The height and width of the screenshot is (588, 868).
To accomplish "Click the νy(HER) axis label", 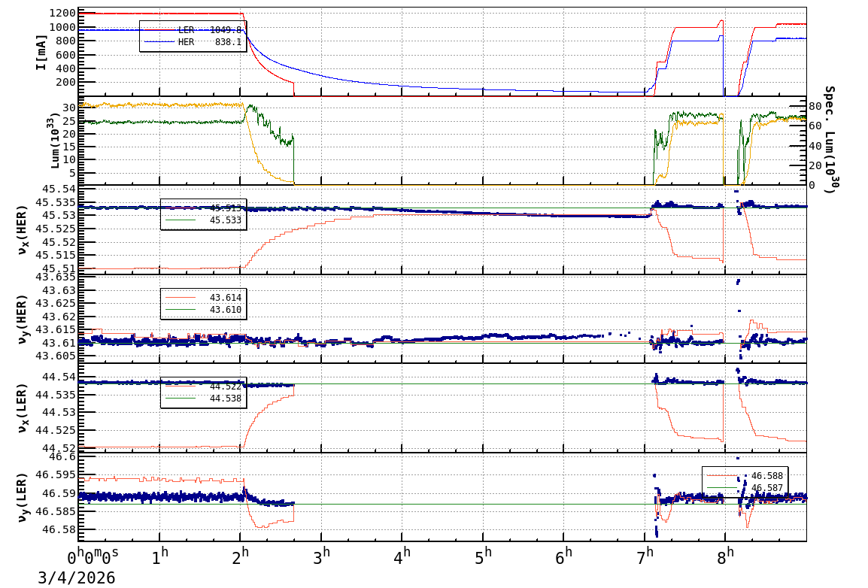I will pyautogui.click(x=22, y=319).
